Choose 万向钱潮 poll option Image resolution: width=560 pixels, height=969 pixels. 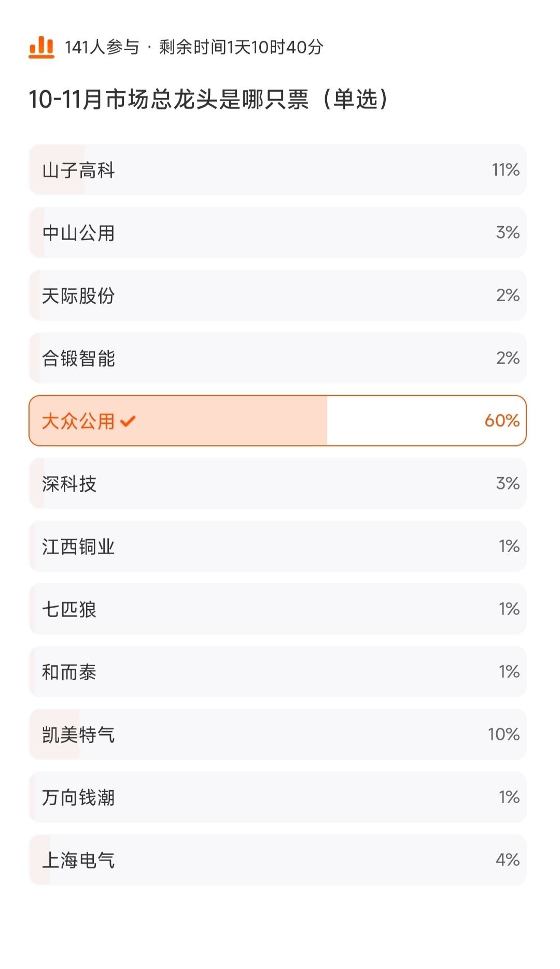tap(277, 797)
